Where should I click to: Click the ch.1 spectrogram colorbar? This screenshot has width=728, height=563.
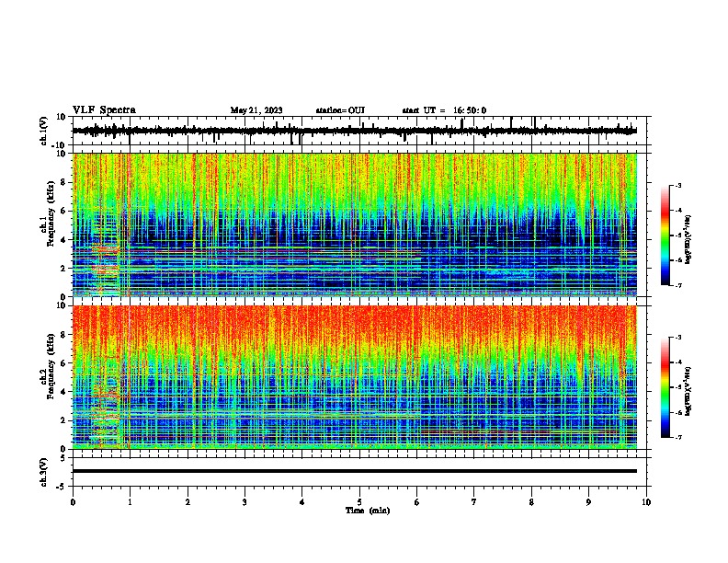pos(665,236)
